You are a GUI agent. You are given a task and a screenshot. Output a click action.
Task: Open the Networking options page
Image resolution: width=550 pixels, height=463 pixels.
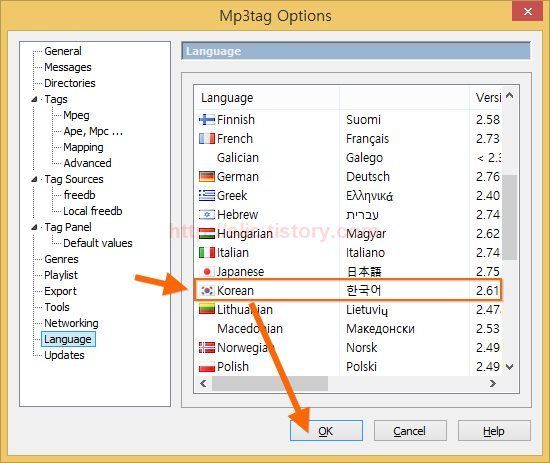[x=71, y=323]
